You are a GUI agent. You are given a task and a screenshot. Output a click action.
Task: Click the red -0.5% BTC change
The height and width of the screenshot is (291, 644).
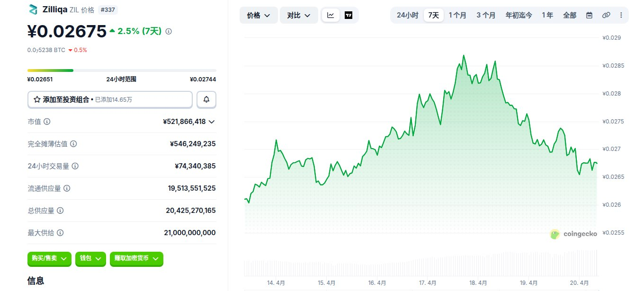[x=78, y=50]
